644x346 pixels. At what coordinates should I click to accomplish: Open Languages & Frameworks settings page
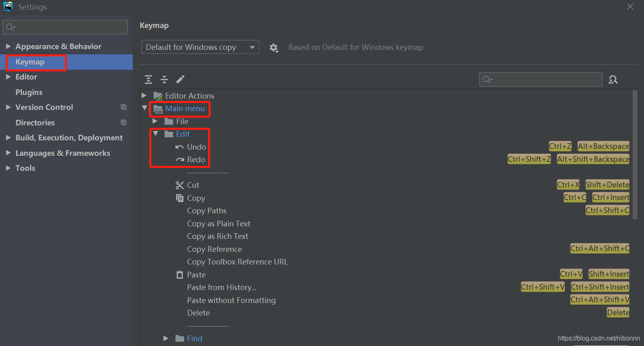63,153
